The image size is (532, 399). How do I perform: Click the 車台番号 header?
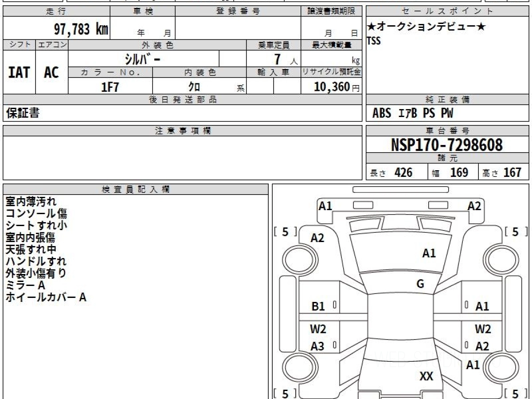click(448, 131)
